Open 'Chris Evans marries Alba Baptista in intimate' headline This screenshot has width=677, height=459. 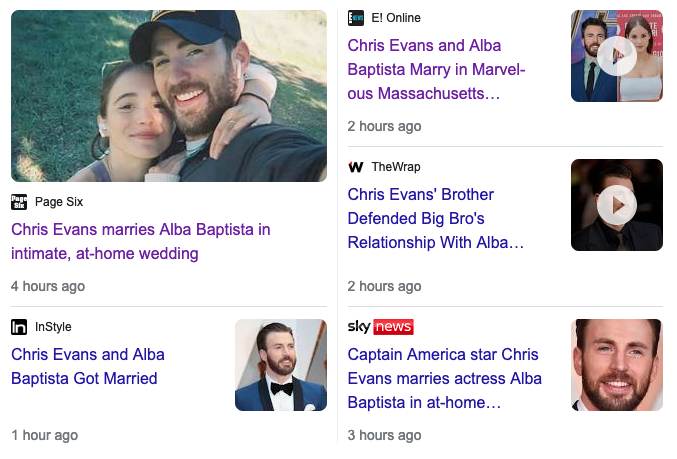[141, 241]
